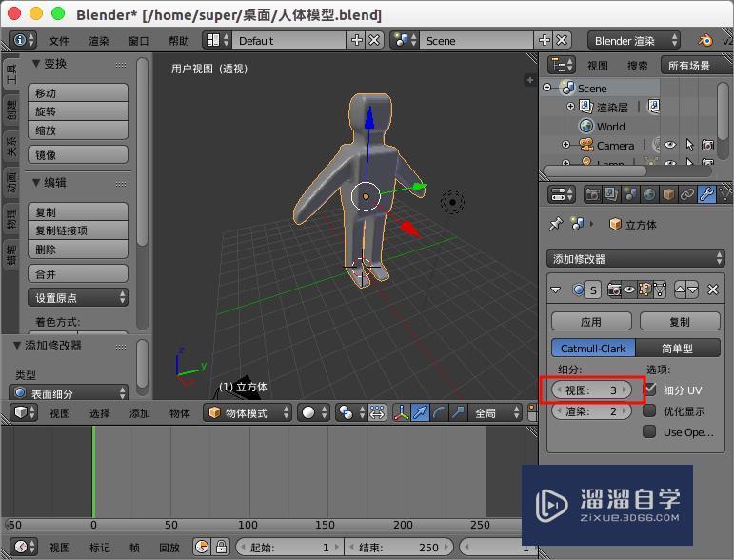
Task: Click the 合并 tool button
Action: (78, 273)
